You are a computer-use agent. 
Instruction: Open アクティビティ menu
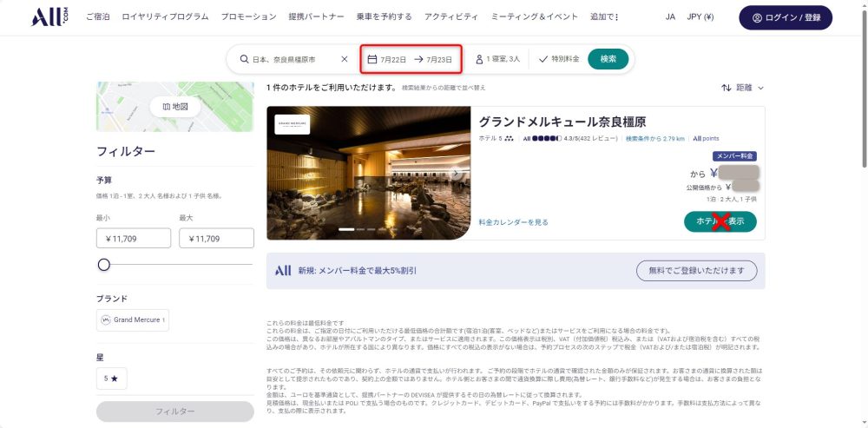tap(451, 17)
